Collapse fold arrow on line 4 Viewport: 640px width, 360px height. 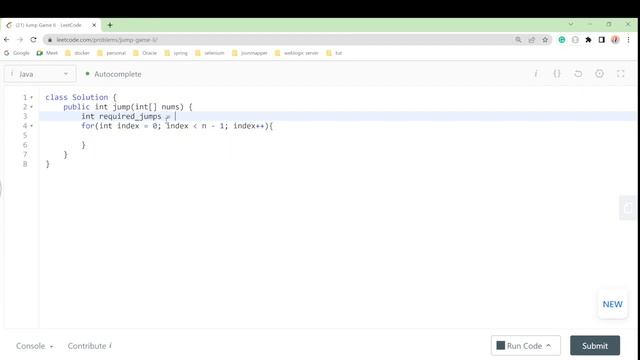tap(31, 126)
